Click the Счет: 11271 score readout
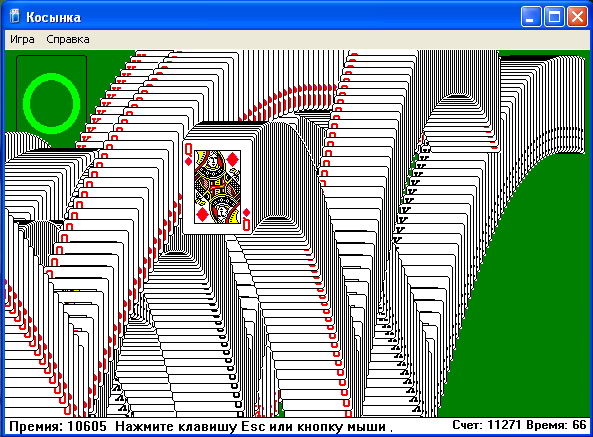593x437 pixels. 487,425
